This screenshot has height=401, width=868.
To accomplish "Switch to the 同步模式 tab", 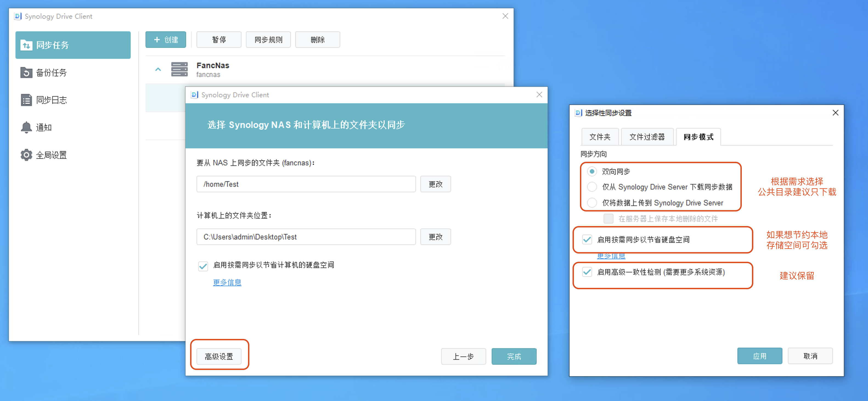I will coord(698,137).
